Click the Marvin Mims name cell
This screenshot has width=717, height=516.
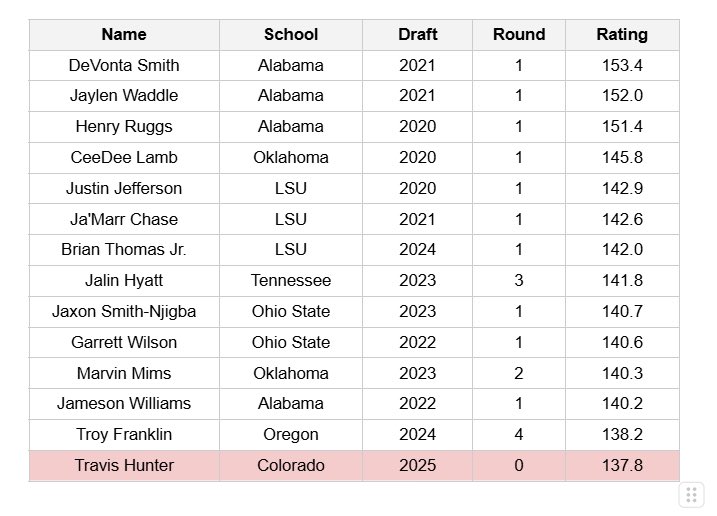point(124,373)
